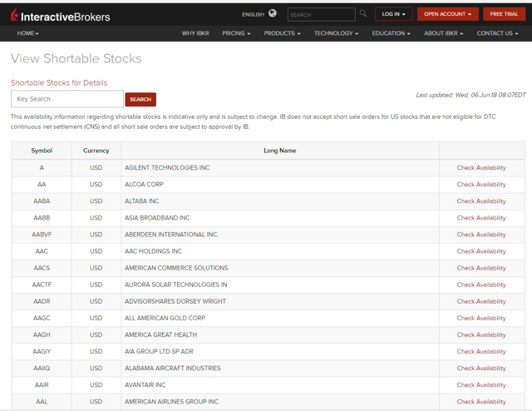
Task: Open the LOG IN dropdown
Action: [x=393, y=14]
